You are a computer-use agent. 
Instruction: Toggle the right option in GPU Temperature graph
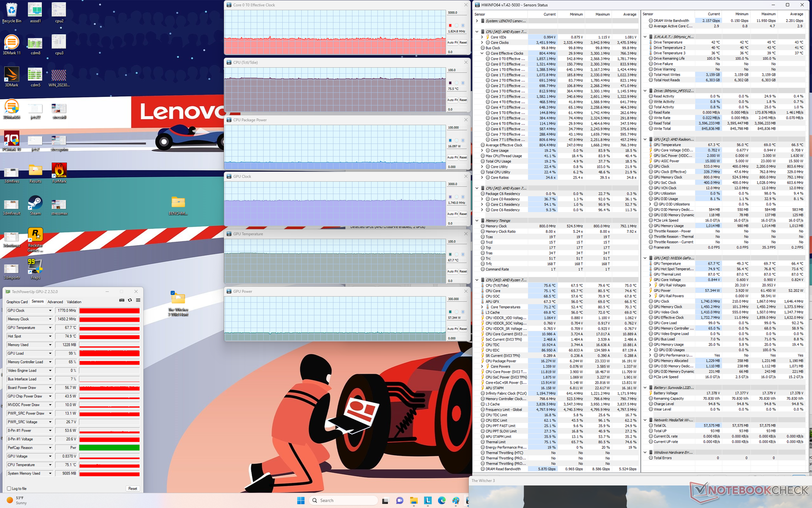point(463,254)
